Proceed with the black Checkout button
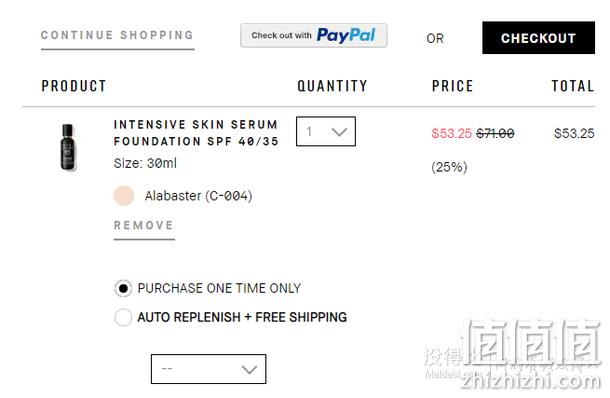Image resolution: width=610 pixels, height=398 pixels. pyautogui.click(x=538, y=38)
